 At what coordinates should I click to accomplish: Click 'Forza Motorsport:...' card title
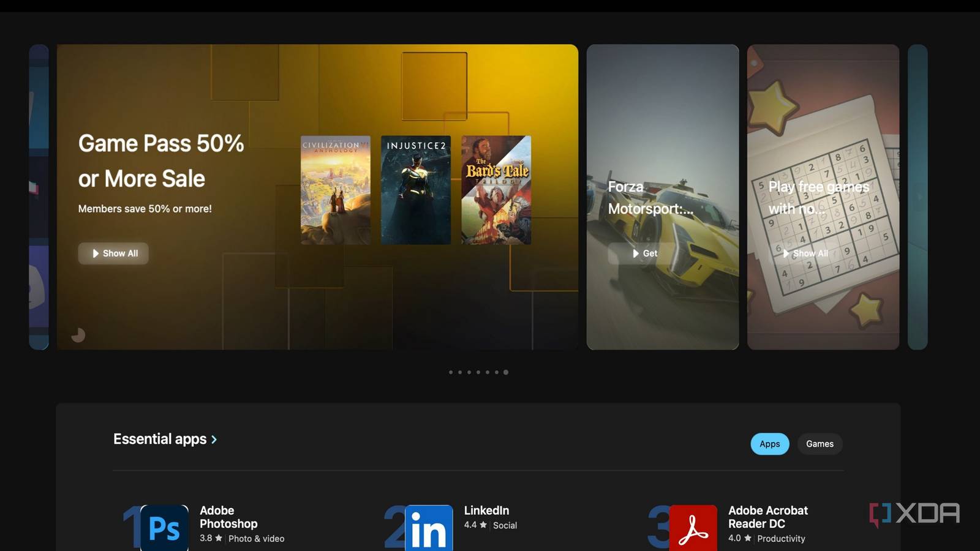pos(650,198)
